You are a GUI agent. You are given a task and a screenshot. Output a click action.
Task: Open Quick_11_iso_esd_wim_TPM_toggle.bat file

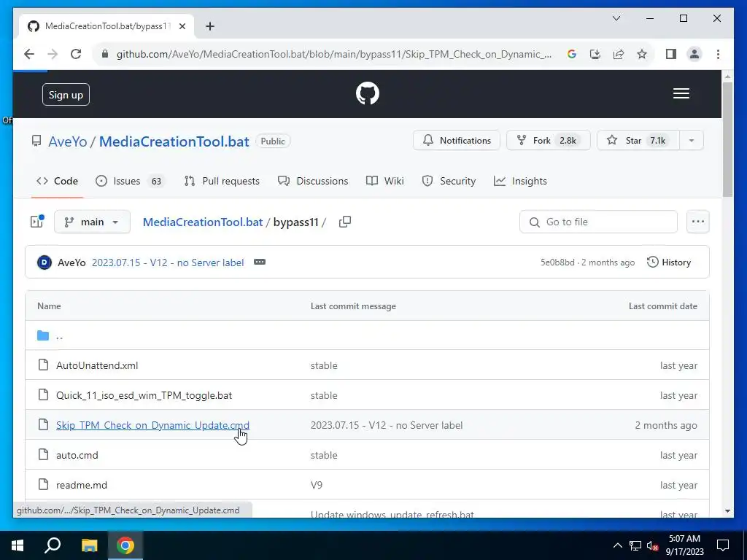point(144,395)
